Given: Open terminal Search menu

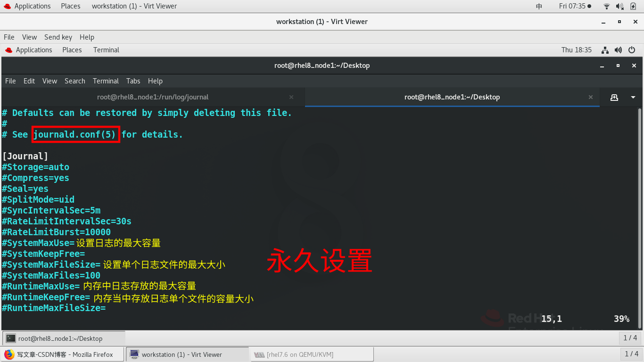Looking at the screenshot, I should tap(75, 81).
